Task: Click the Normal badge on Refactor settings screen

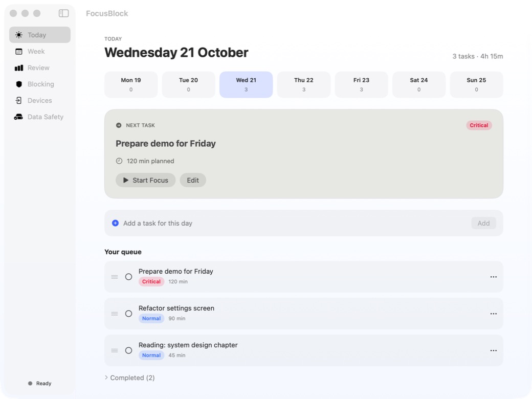Action: click(151, 318)
